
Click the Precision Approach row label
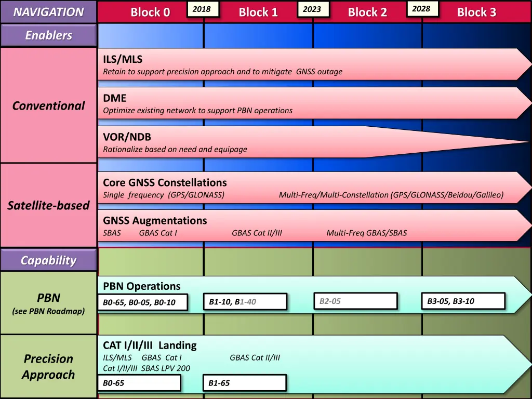click(x=48, y=366)
